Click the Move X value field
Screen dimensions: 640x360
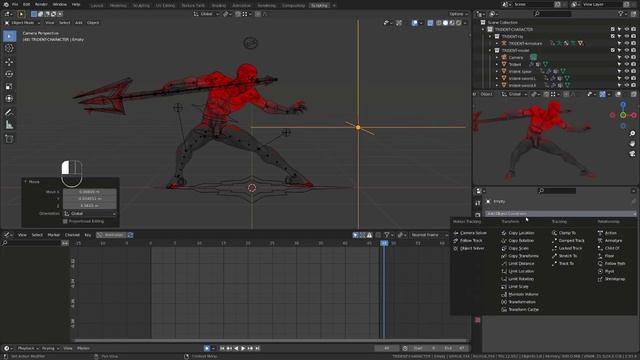pos(90,192)
